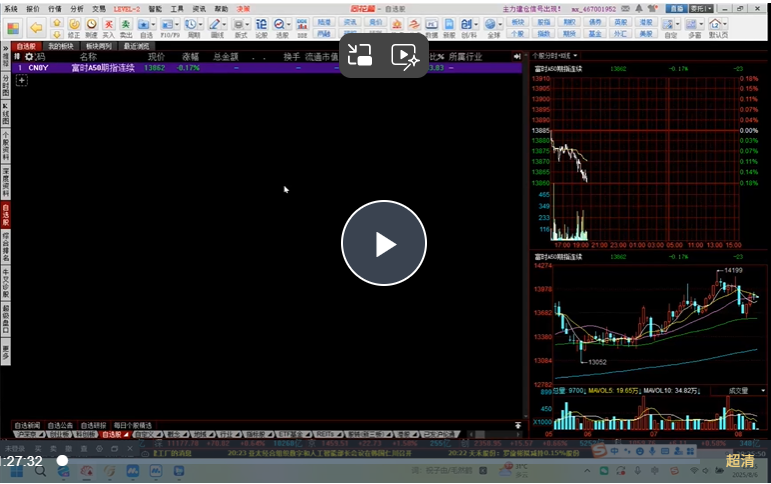Click the 卖出 (sell) toolbar icon
Screen dimensions: 771x484
coord(126,26)
